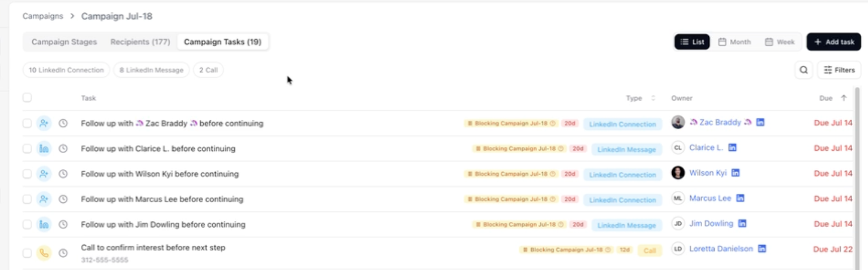This screenshot has width=868, height=270.
Task: Check the Jim Dowling task checkbox
Action: tap(27, 225)
